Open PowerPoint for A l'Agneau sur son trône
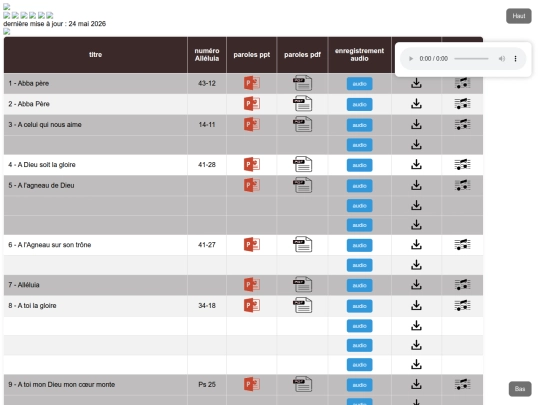 click(x=252, y=245)
